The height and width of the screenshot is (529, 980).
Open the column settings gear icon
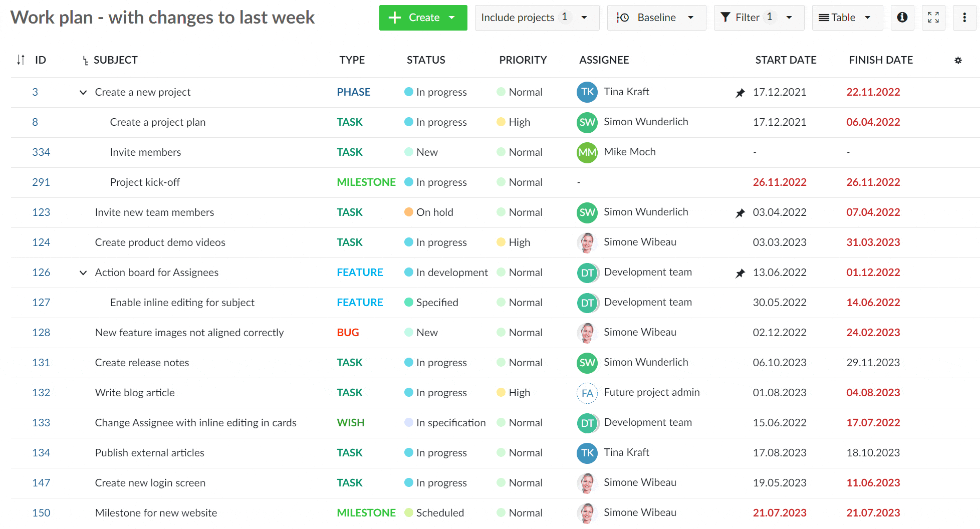pos(958,60)
